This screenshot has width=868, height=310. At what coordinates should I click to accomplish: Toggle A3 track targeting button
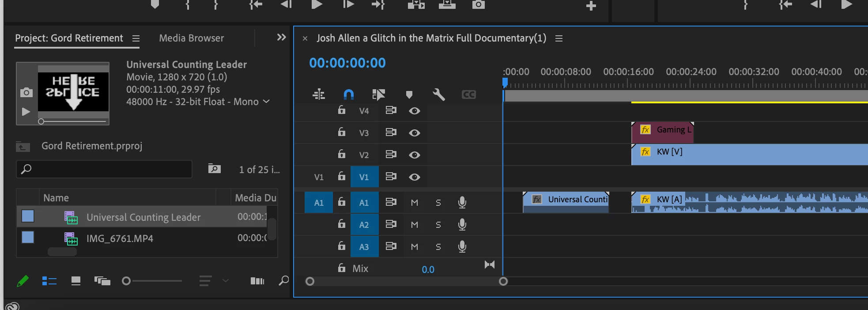click(x=364, y=247)
